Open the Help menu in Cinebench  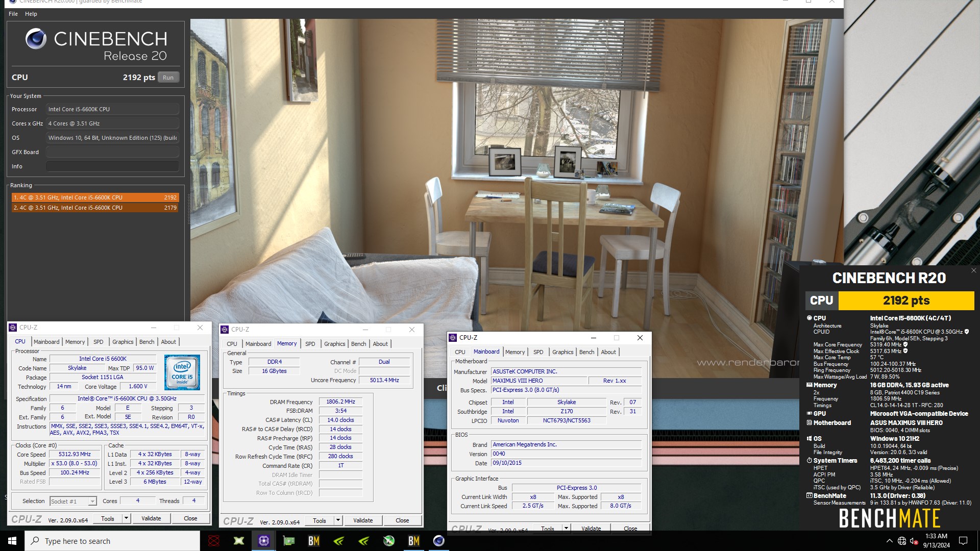pyautogui.click(x=31, y=14)
